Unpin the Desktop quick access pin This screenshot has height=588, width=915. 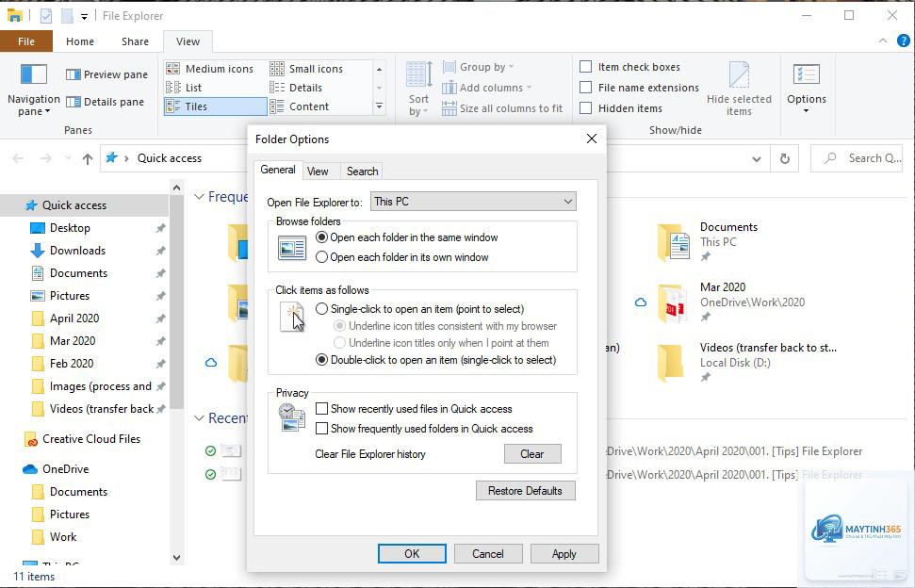point(160,228)
